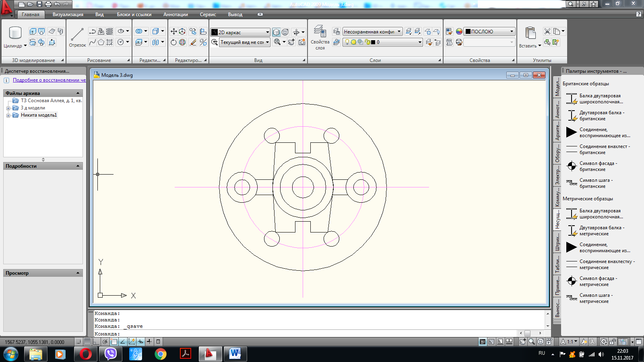Click the color wheel swatch icon in Свойства

point(459,31)
